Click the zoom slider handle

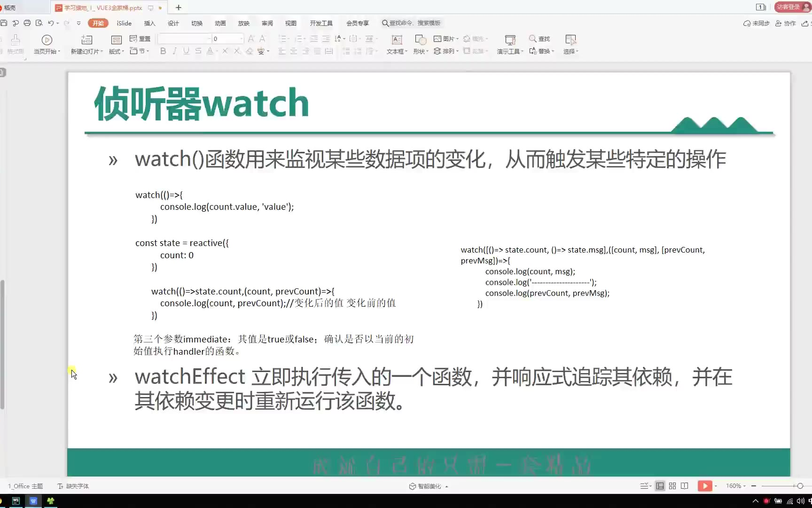800,486
